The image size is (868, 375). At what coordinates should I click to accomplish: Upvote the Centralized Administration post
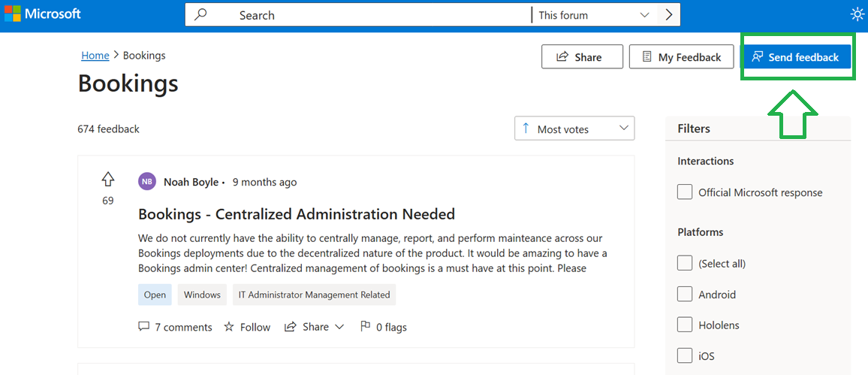click(x=108, y=179)
